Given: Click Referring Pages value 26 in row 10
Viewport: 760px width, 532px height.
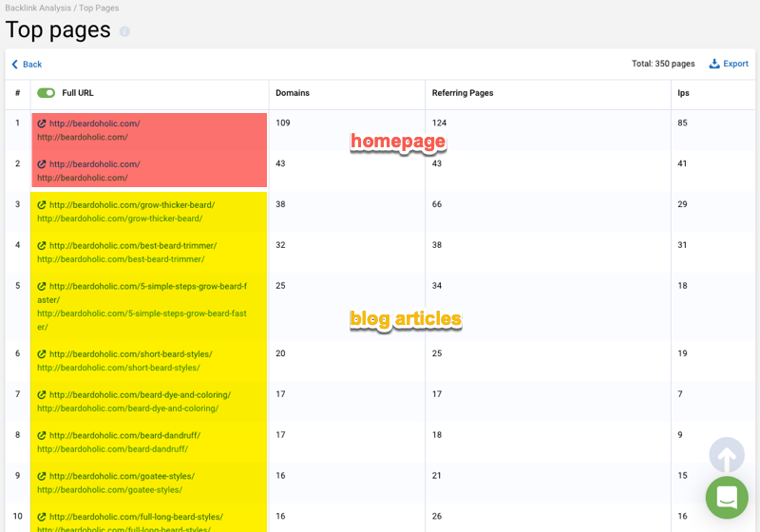Looking at the screenshot, I should (437, 517).
